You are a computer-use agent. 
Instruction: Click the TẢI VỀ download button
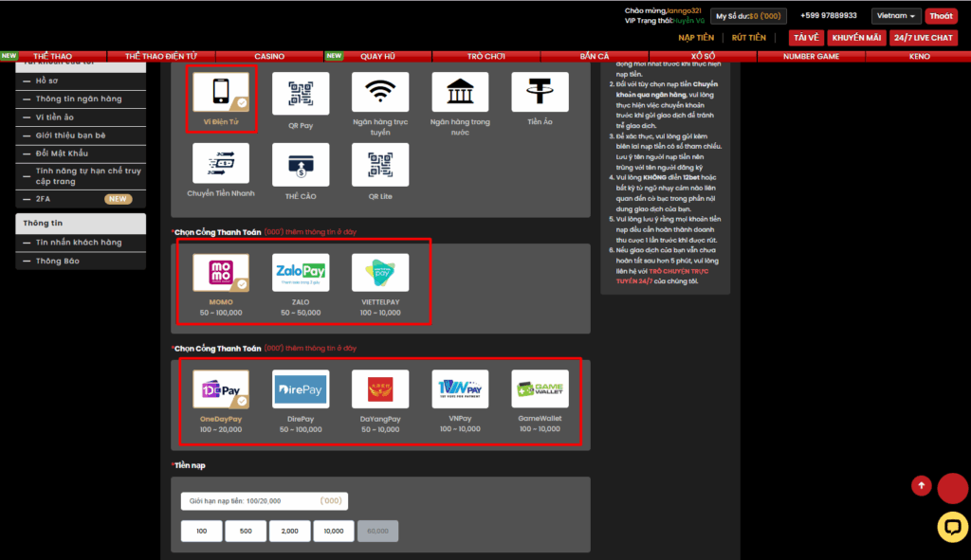point(806,38)
